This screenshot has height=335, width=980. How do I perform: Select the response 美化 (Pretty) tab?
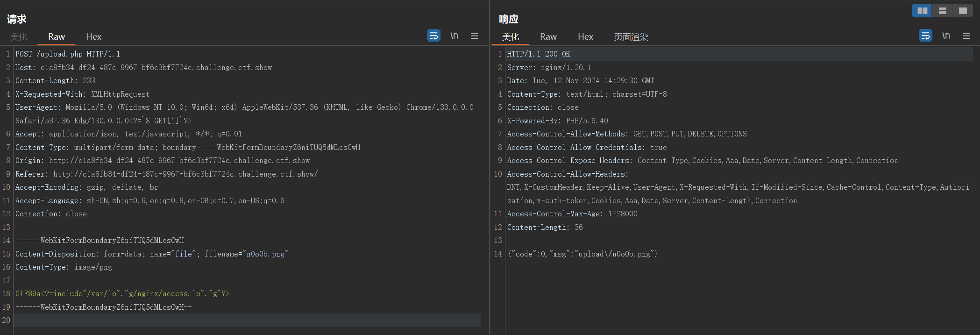coord(511,36)
